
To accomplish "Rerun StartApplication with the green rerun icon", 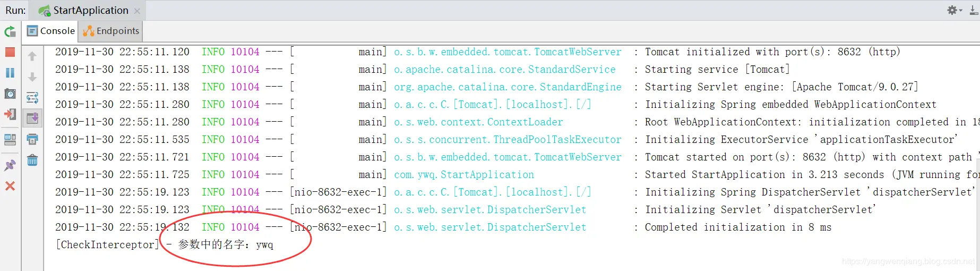I will tap(10, 31).
